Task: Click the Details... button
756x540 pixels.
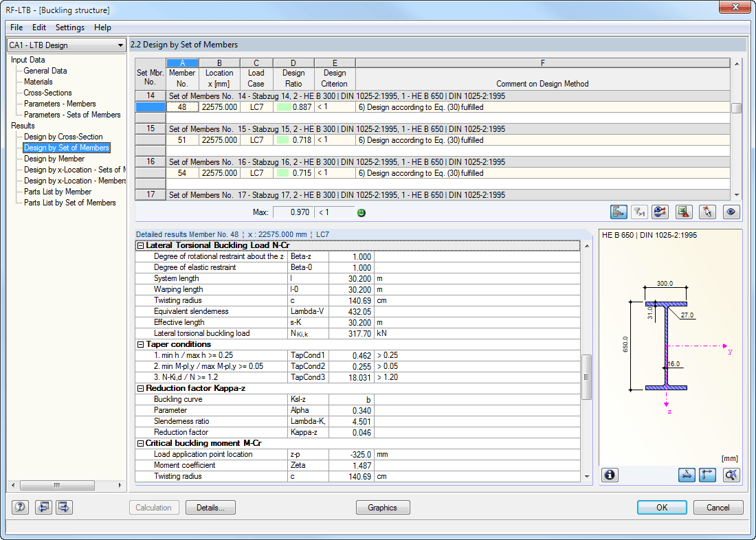Action: [211, 508]
